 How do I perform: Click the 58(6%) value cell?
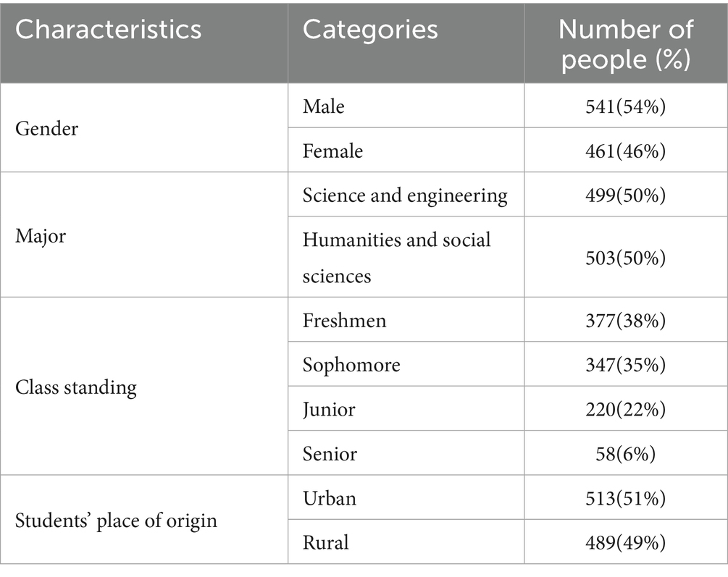(626, 454)
